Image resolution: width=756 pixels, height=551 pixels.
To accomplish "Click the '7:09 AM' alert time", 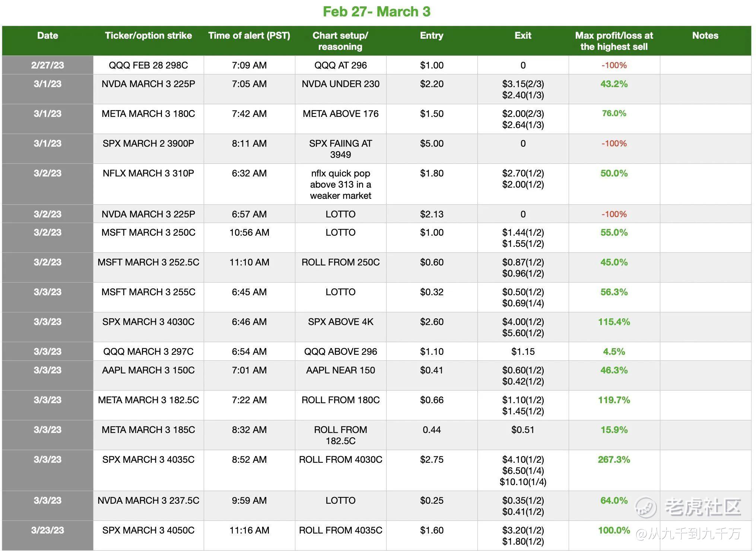I will click(x=249, y=66).
